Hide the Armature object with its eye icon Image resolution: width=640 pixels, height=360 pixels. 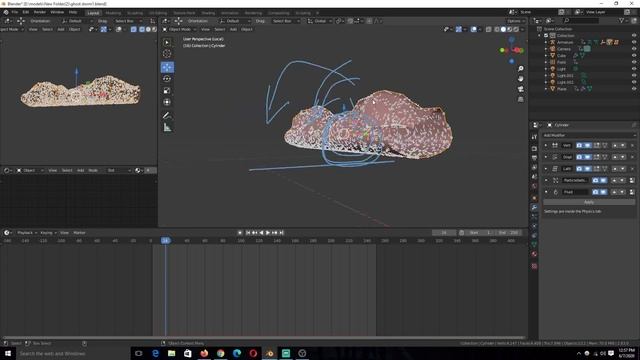[x=634, y=42]
